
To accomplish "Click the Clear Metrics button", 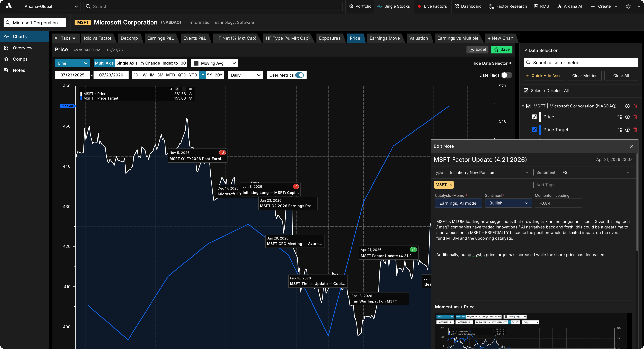I will (585, 76).
